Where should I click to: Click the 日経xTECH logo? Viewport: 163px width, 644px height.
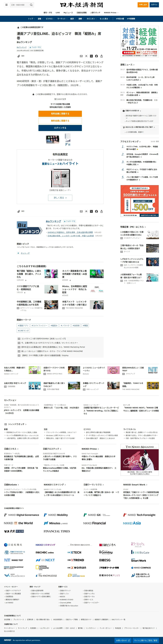point(74,552)
